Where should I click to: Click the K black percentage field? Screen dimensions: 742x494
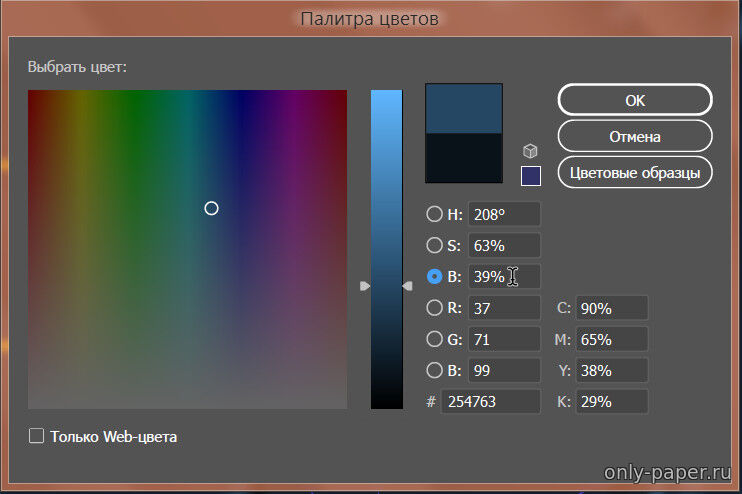coord(611,402)
